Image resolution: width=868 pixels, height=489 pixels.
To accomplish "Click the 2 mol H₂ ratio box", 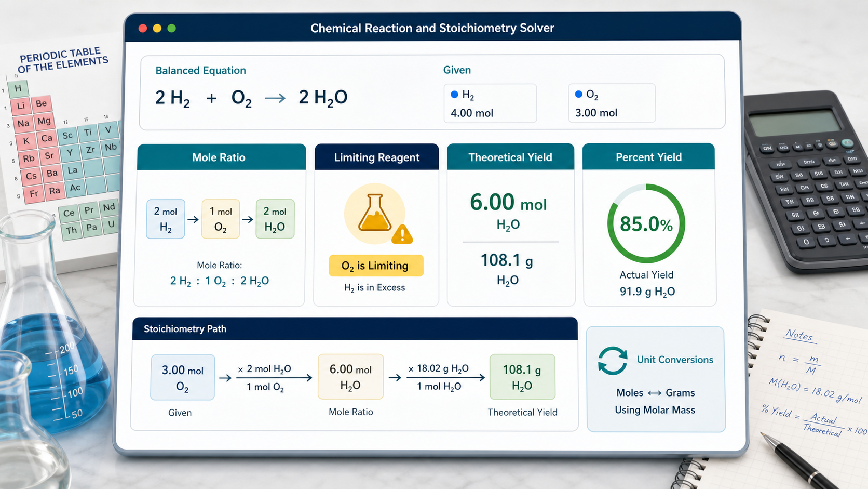I will coord(166,219).
